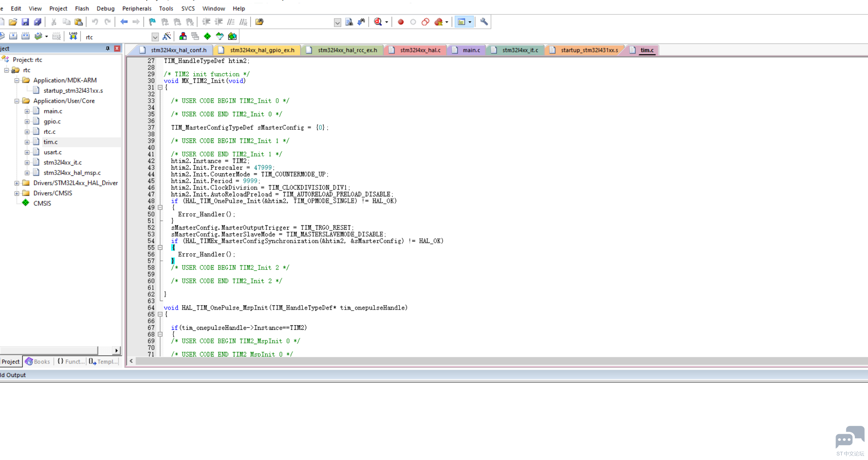Viewport: 868px width, 460px height.
Task: Switch to startup_stm32l431xx.s tab
Action: [x=585, y=50]
